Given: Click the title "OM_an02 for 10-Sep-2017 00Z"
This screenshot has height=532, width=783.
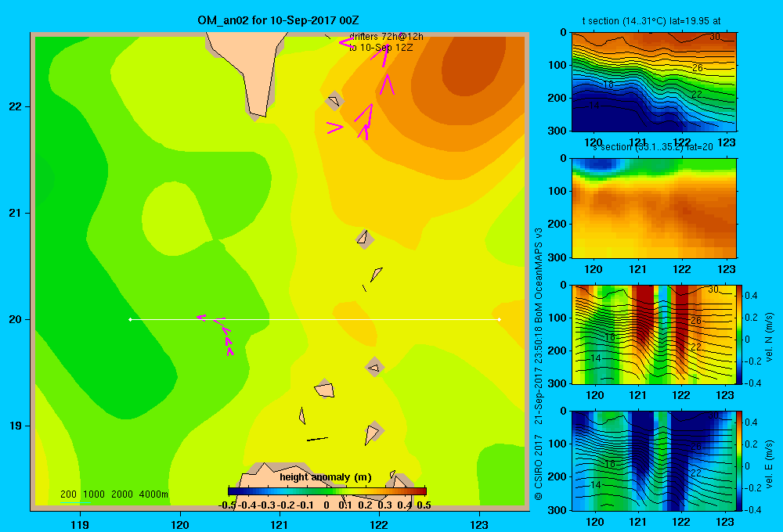Looking at the screenshot, I should (278, 20).
